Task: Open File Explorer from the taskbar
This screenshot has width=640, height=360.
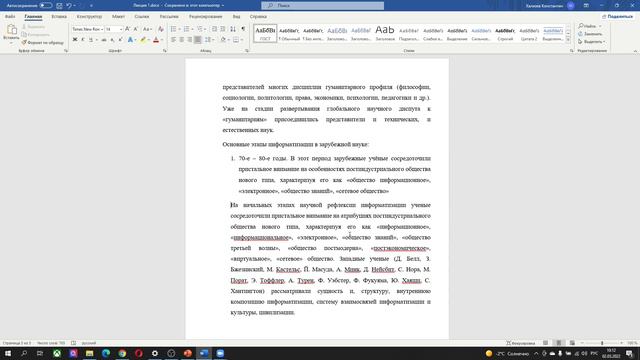Action: pyautogui.click(x=90, y=353)
